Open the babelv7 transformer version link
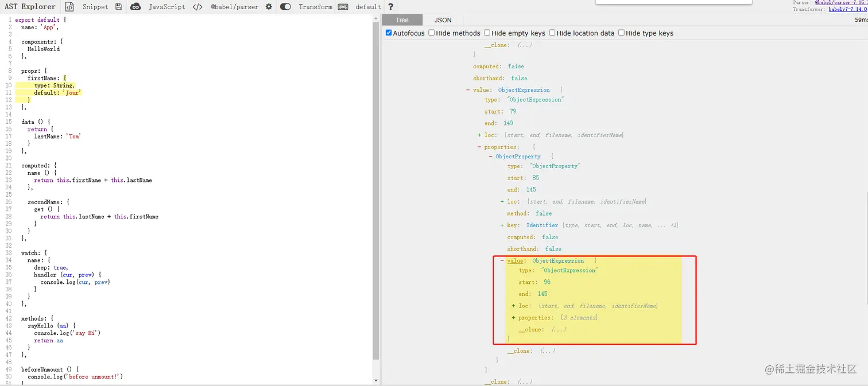 point(848,9)
